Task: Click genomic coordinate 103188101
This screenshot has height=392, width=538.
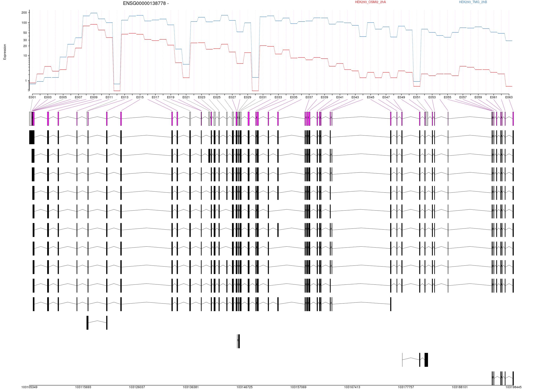Action: 460,387
